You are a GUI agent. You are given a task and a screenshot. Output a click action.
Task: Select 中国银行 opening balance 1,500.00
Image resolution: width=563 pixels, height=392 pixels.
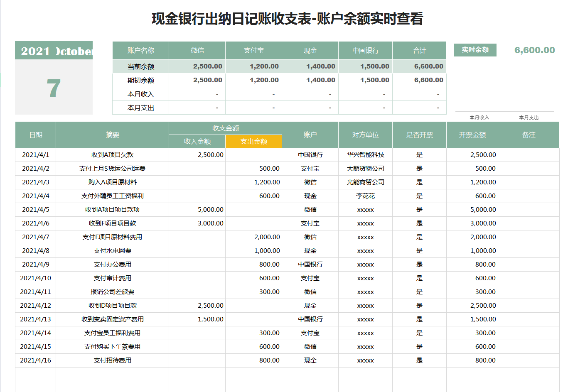[365, 80]
